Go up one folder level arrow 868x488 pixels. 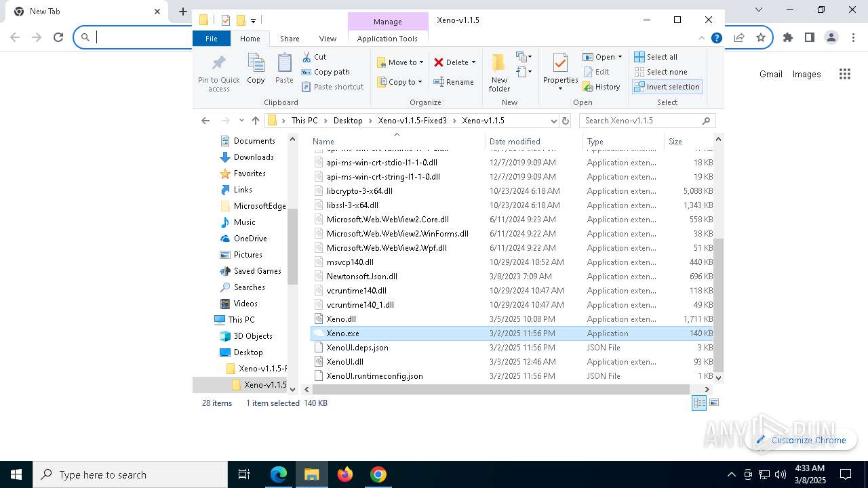[255, 121]
